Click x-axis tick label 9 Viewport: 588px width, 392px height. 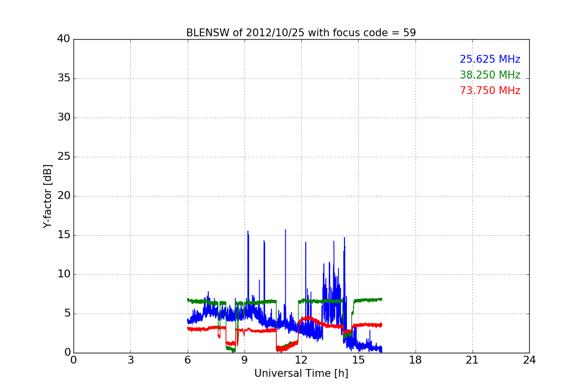[245, 360]
